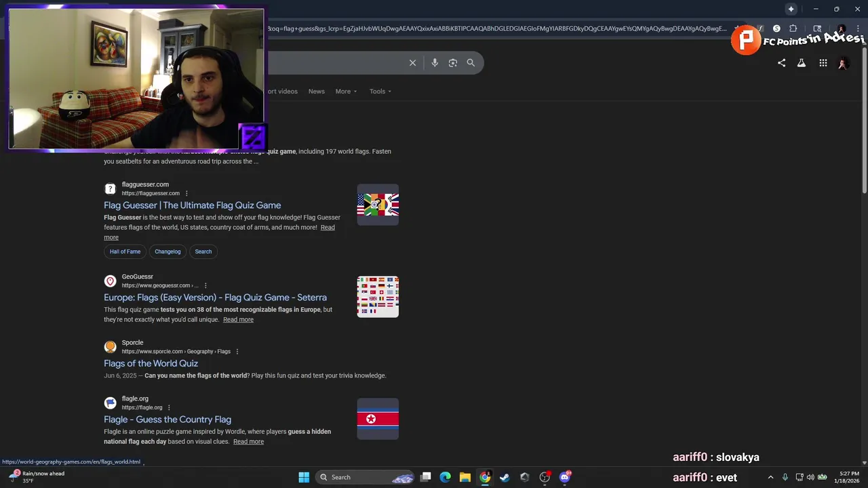
Task: Open the Europe Flags Seterra quiz link
Action: [215, 298]
